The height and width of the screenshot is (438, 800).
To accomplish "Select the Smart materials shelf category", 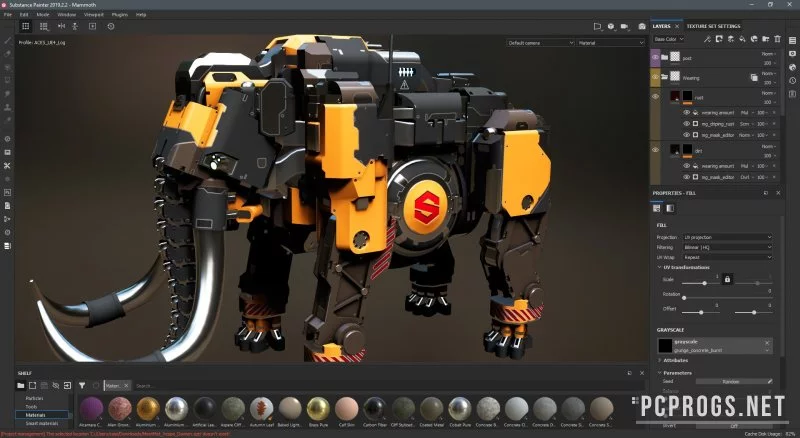I will [x=42, y=423].
